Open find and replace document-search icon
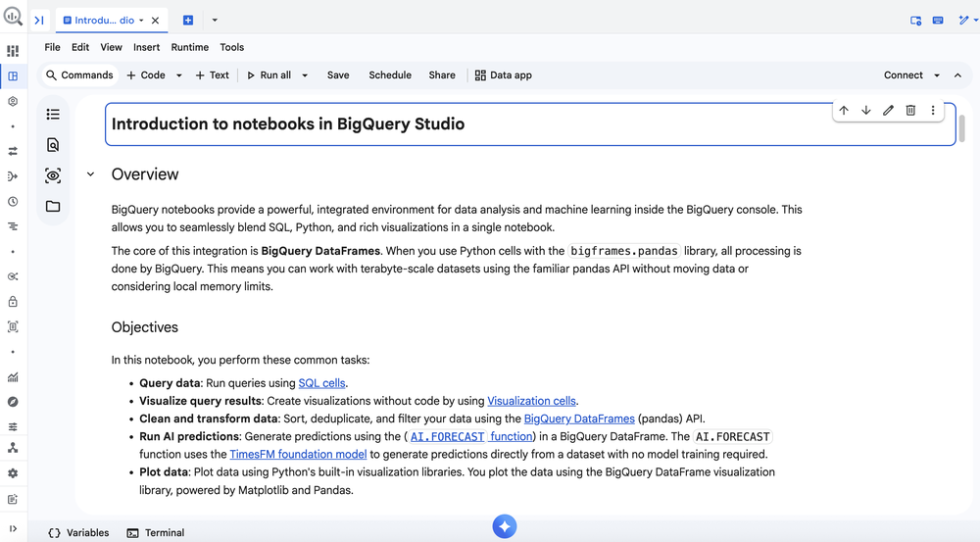The width and height of the screenshot is (980, 542). click(53, 145)
